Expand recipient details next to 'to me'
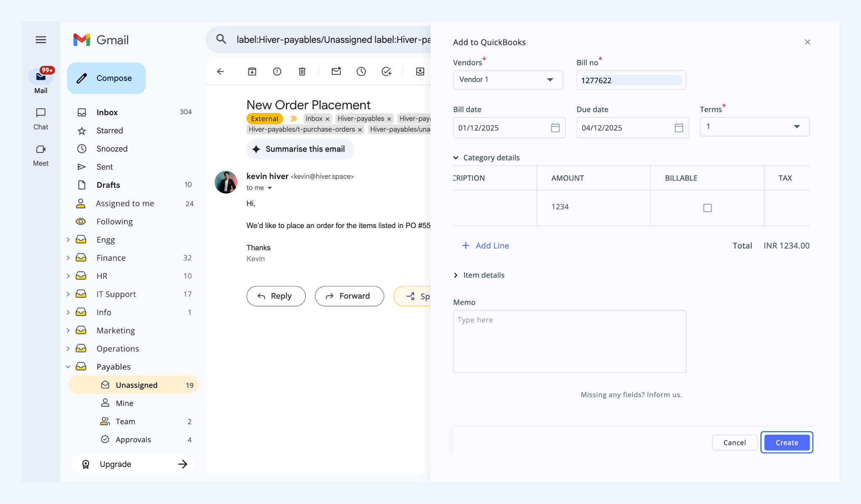 pos(270,188)
